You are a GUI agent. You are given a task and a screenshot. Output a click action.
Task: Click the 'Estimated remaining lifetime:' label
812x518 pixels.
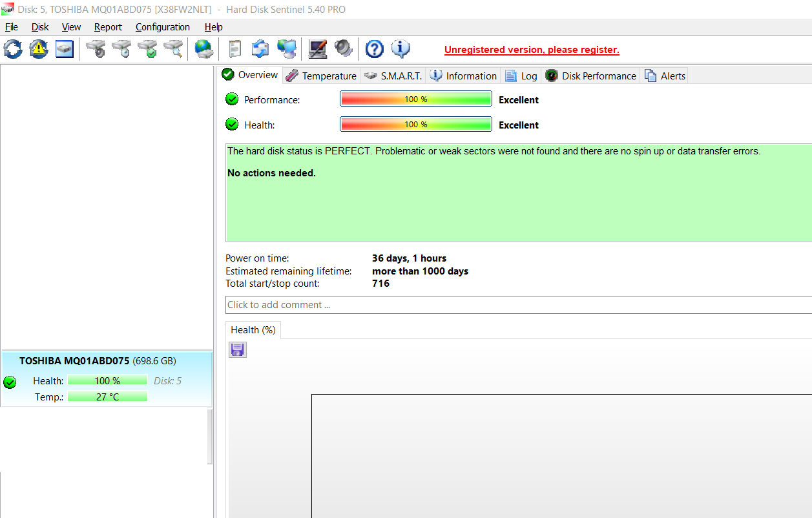288,271
